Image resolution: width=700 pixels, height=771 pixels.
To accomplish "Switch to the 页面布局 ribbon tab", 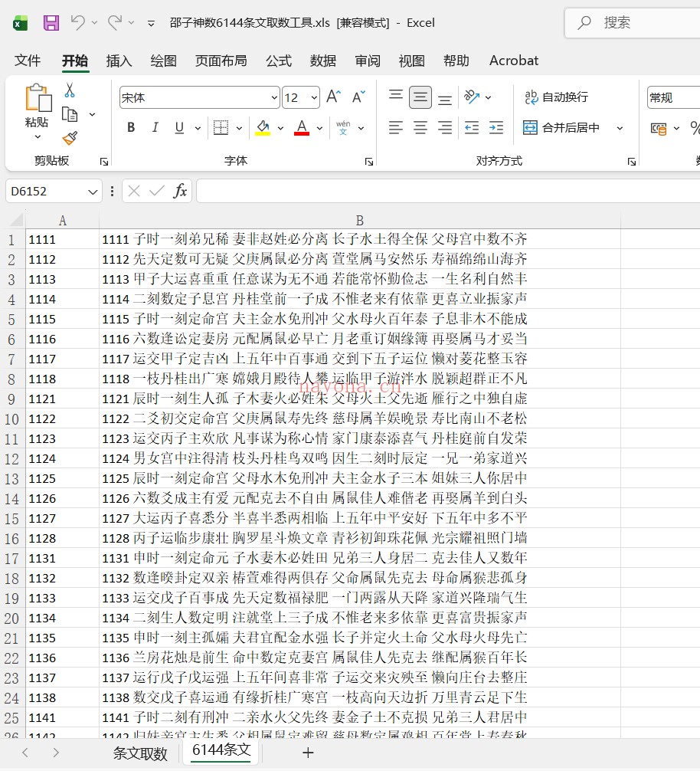I will [x=221, y=61].
